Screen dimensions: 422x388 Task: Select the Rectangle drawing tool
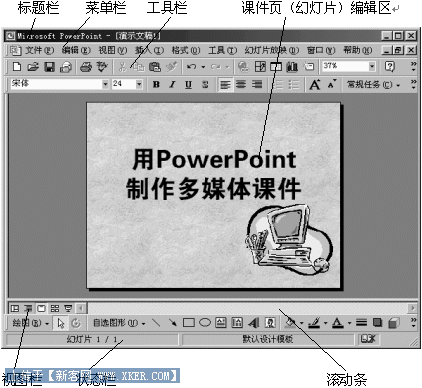pos(189,323)
